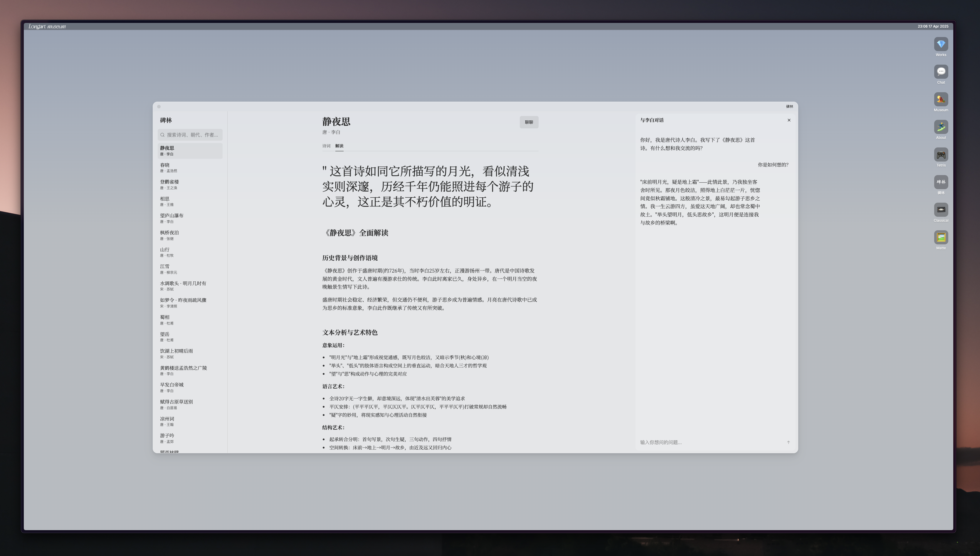
Task: Type a question in chat input box
Action: 706,442
